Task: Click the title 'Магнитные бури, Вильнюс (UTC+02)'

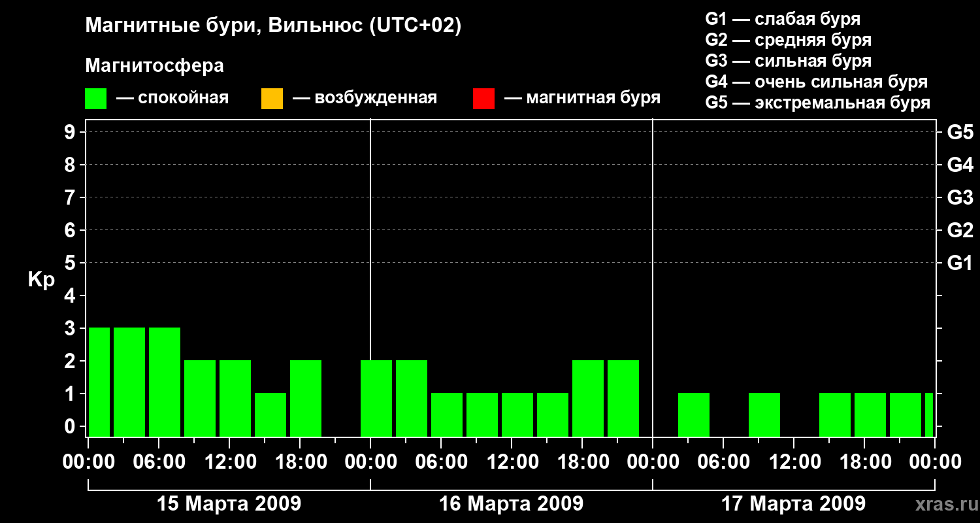Action: tap(273, 26)
